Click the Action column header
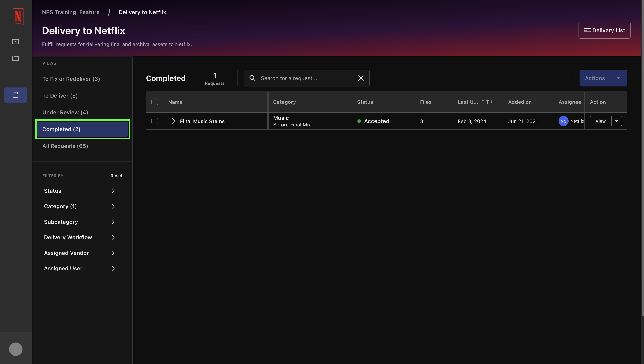This screenshot has width=644, height=364. click(x=597, y=102)
